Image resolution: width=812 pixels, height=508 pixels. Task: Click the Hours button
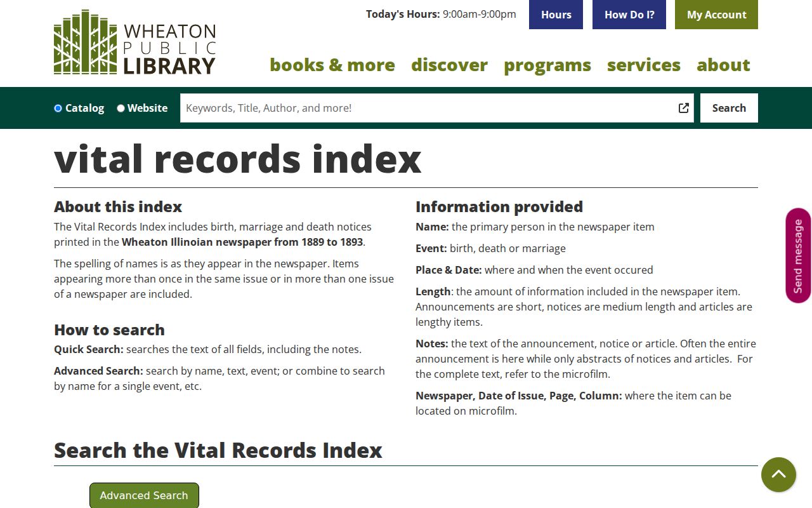[x=556, y=15]
